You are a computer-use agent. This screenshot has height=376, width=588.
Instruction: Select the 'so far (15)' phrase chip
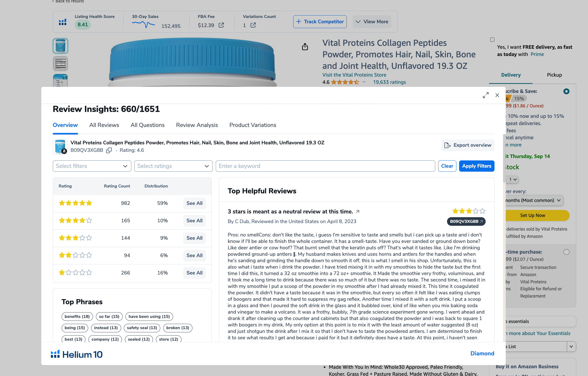(109, 317)
